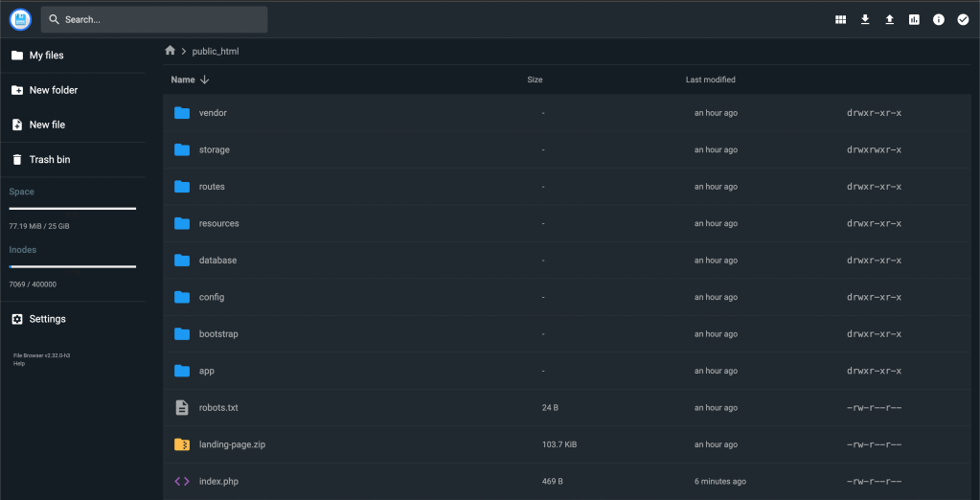This screenshot has width=980, height=500.
Task: Open the Trash bin
Action: [49, 160]
